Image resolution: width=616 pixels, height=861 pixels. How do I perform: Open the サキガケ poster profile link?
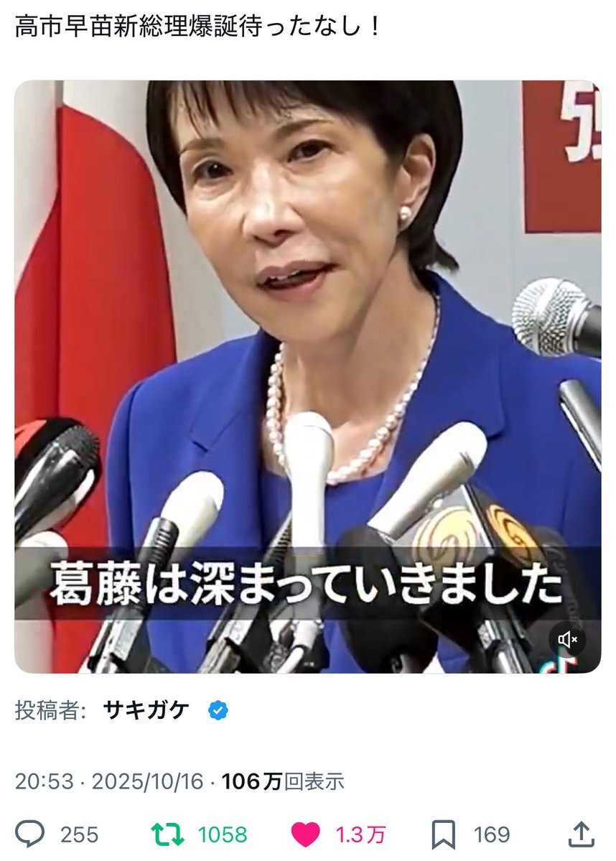(x=146, y=710)
